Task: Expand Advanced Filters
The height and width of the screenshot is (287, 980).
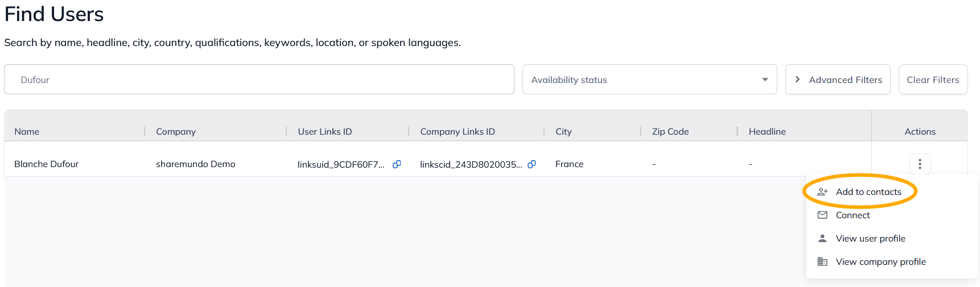Action: coord(838,80)
